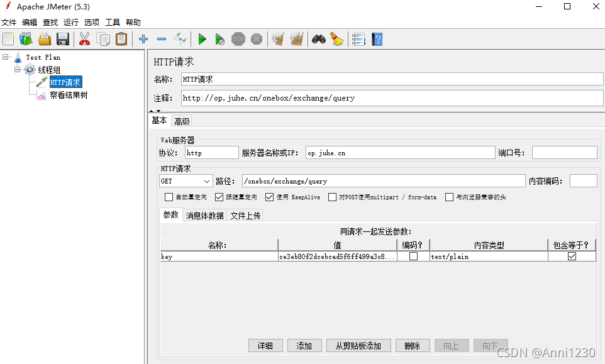Open the 选项 menu

(x=92, y=23)
